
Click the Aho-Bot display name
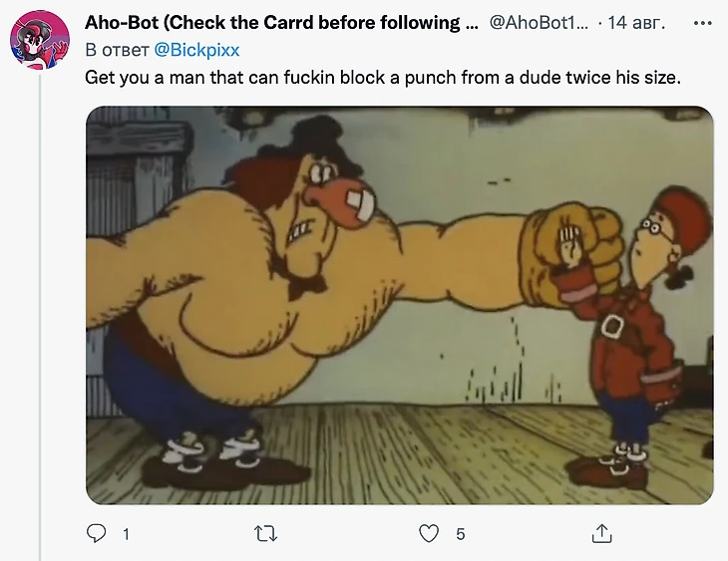(x=281, y=22)
